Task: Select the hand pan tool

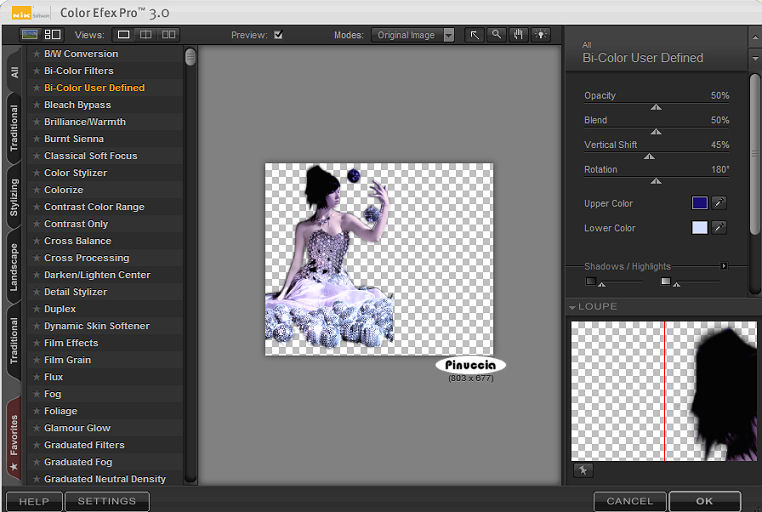Action: (x=519, y=35)
